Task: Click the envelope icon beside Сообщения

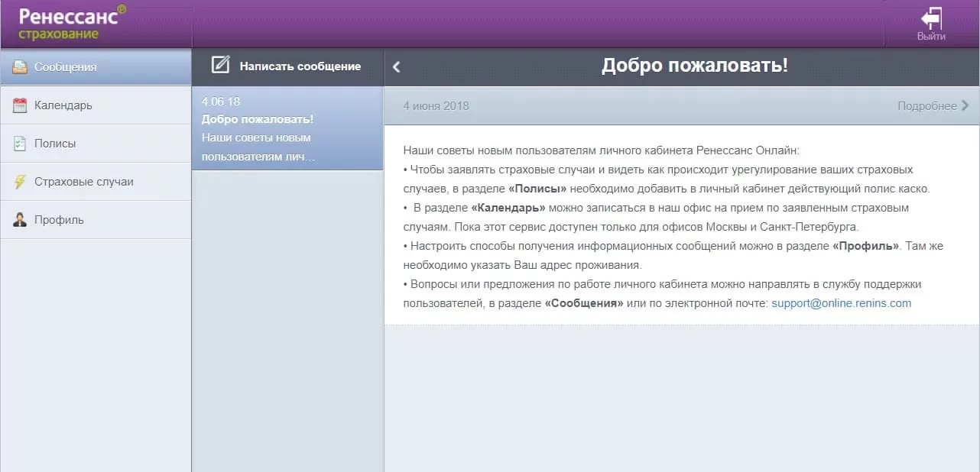Action: point(20,67)
